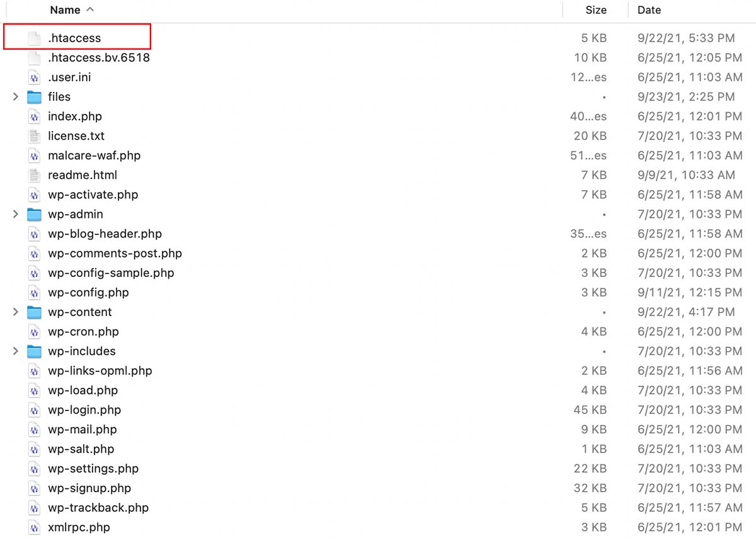Select the wp-admin folder name

(76, 213)
